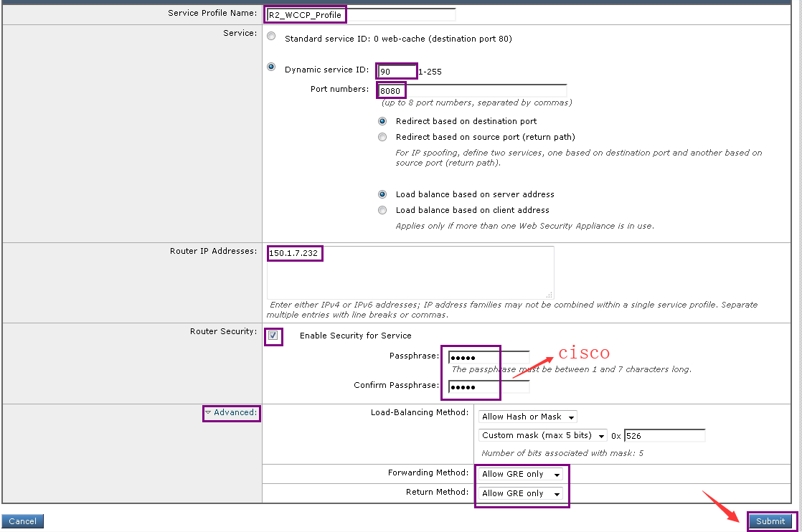Select Standard service ID web-cache radio button

coord(271,37)
